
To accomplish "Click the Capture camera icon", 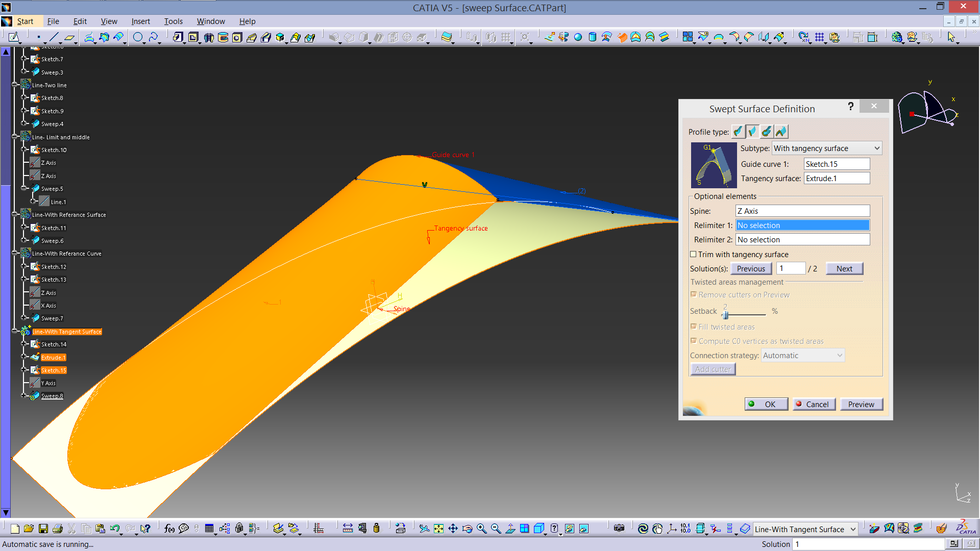I will click(x=619, y=529).
